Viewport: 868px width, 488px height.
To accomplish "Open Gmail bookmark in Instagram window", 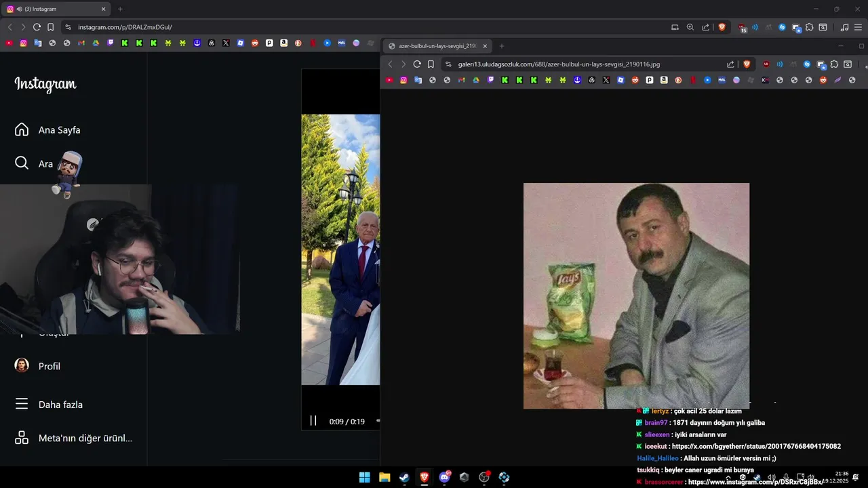I will [81, 43].
